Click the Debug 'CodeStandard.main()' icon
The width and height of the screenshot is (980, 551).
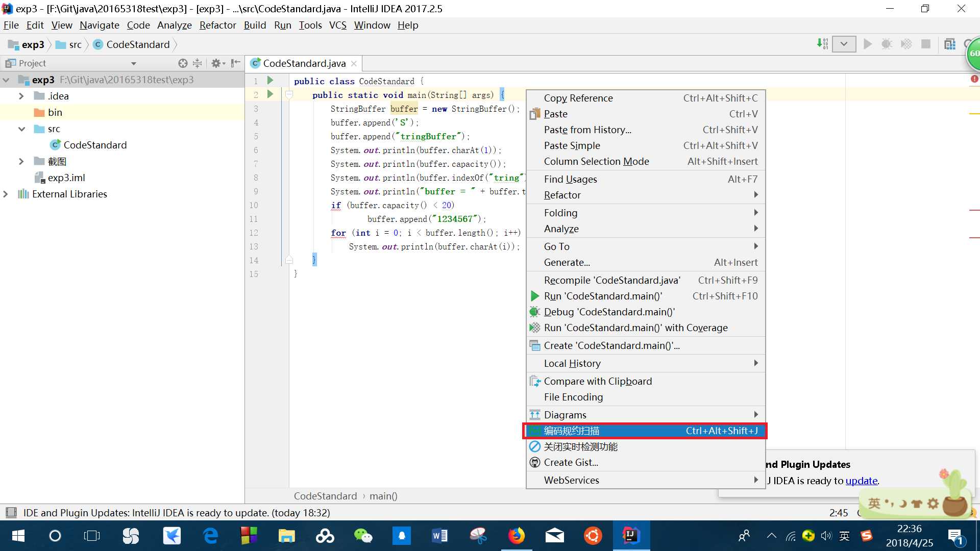535,312
